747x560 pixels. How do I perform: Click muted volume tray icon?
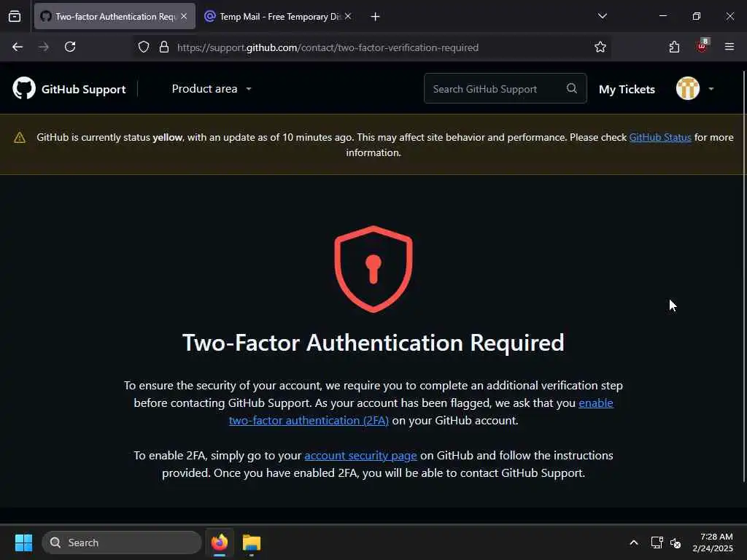pos(676,542)
